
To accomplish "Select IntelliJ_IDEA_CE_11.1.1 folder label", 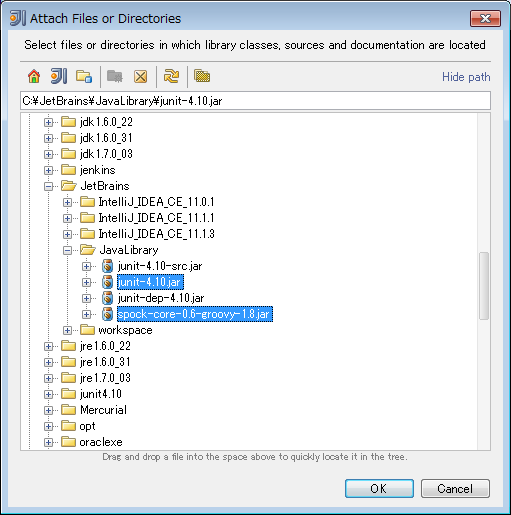I will 156,218.
